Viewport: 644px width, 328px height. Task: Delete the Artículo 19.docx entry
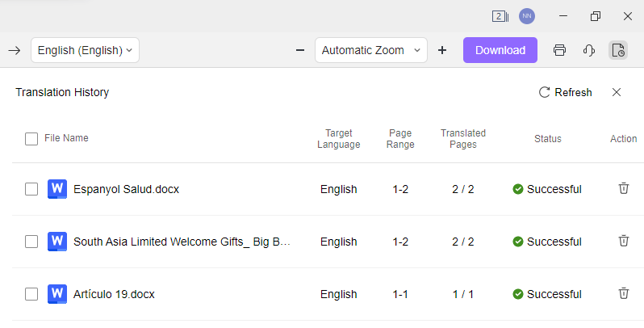pyautogui.click(x=624, y=293)
